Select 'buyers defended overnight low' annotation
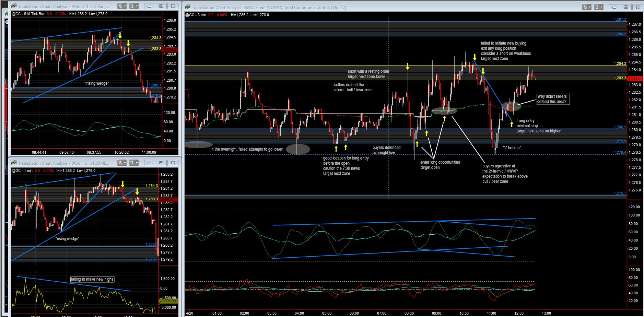 click(386, 150)
